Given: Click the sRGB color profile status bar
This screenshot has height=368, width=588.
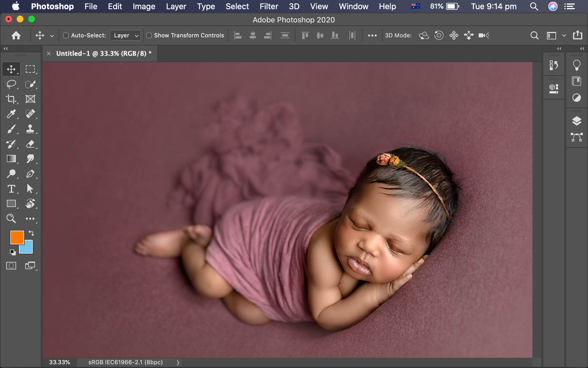Looking at the screenshot, I should [x=125, y=362].
